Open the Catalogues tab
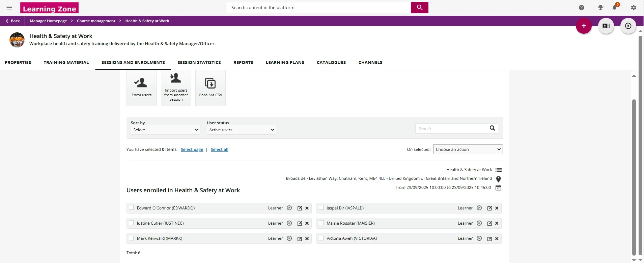644x263 pixels. 331,63
